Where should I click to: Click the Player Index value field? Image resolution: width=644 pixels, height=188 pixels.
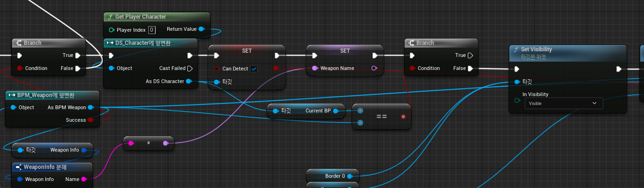coord(152,30)
